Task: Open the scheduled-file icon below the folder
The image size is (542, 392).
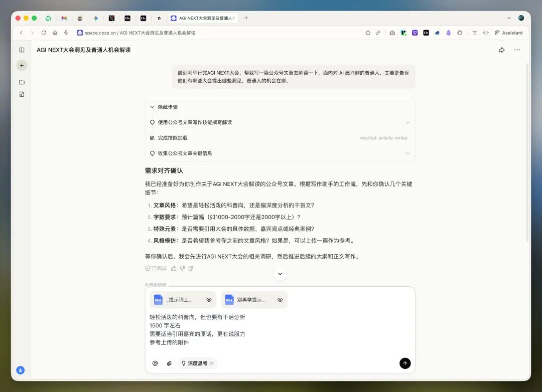Action: 22,94
